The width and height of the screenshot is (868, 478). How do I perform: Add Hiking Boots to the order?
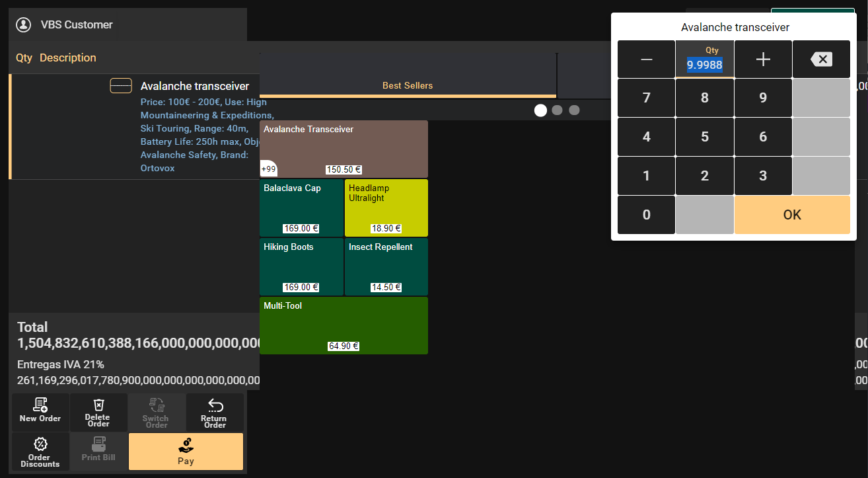pyautogui.click(x=301, y=266)
